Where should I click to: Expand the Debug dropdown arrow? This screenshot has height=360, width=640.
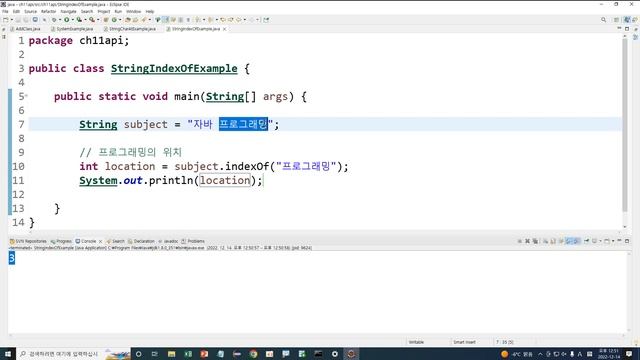60,20
